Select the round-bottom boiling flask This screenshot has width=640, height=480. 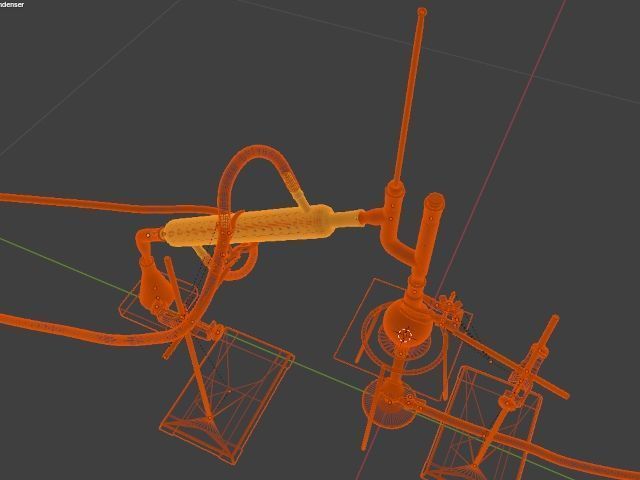pos(407,324)
